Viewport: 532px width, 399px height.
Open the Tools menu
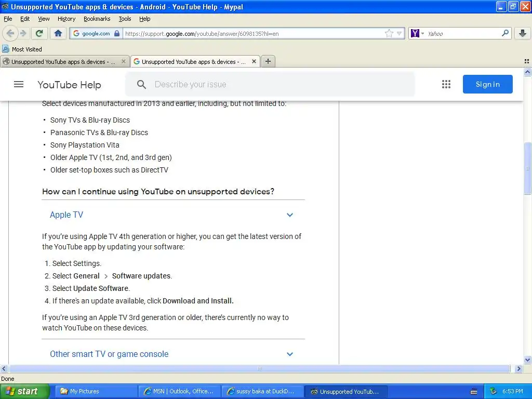click(x=125, y=19)
